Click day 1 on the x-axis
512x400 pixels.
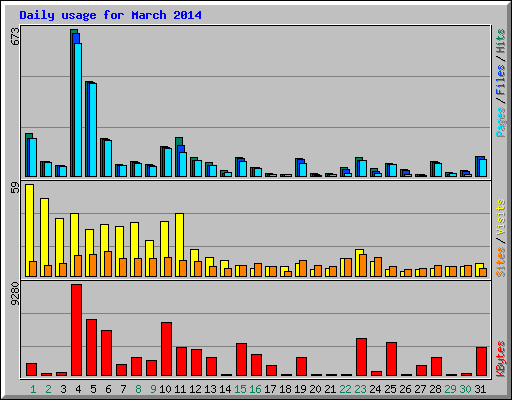pos(33,389)
